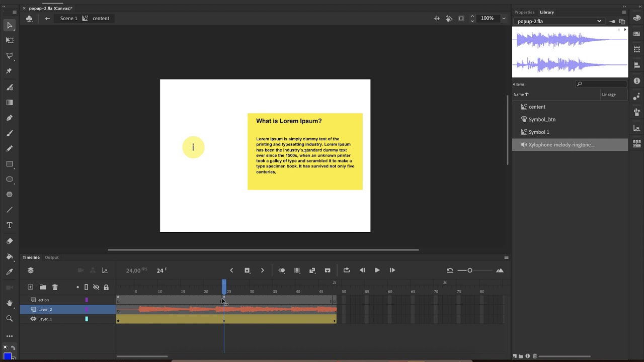Center the stage
The height and width of the screenshot is (362, 644).
tap(437, 19)
